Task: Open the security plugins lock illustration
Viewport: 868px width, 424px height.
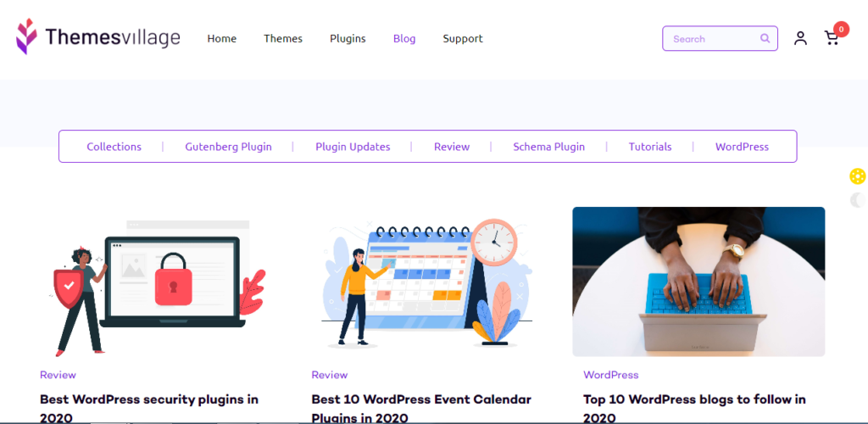Action: pyautogui.click(x=157, y=288)
